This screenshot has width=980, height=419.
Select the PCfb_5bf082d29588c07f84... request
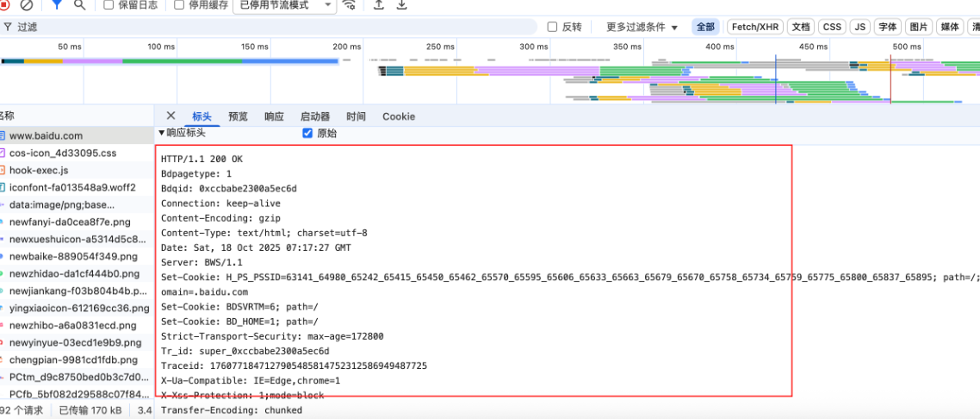pos(77,394)
